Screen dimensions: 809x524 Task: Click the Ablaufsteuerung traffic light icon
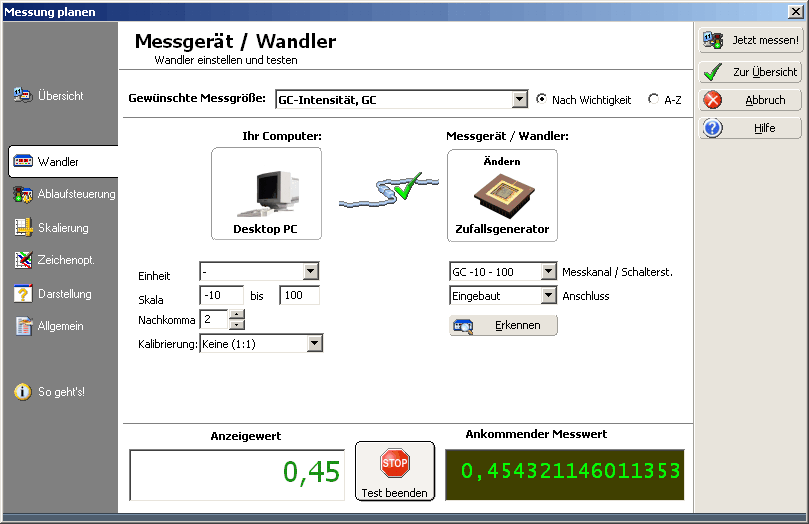point(23,194)
